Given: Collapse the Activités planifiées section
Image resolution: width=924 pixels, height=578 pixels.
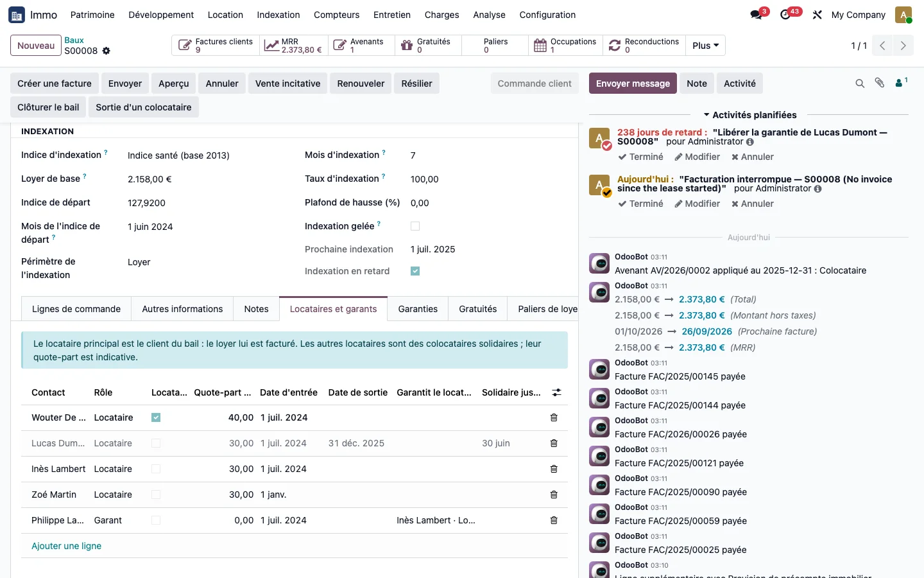Looking at the screenshot, I should tap(750, 115).
